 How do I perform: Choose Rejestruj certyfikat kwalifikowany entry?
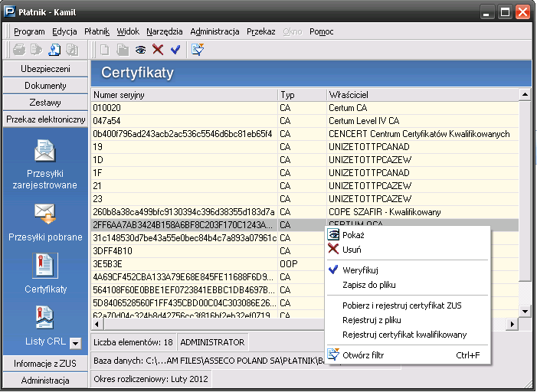tap(408, 335)
